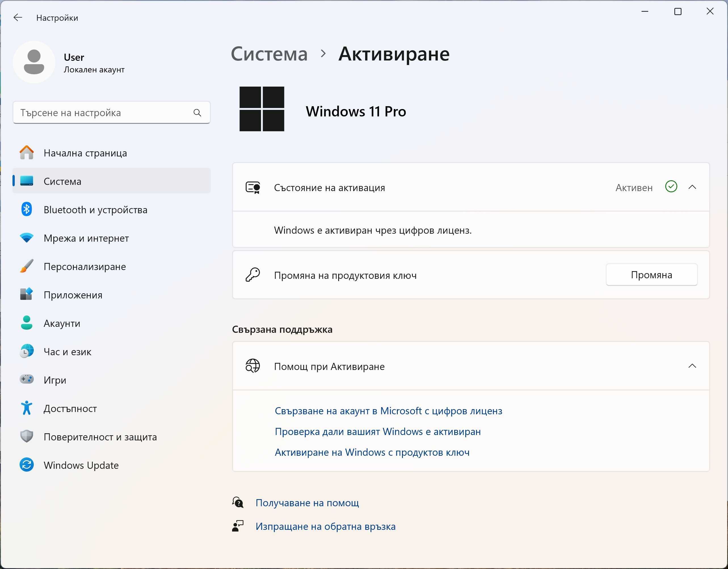Click the key icon for product key

tap(253, 275)
